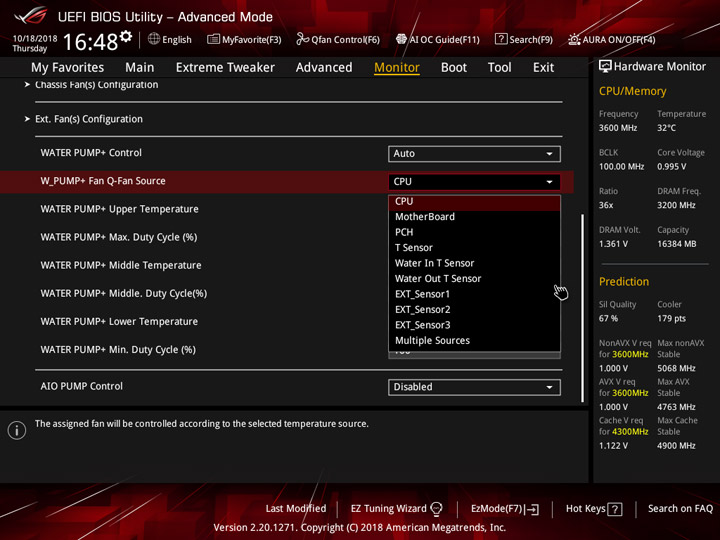Image resolution: width=720 pixels, height=540 pixels.
Task: Click EZ Tuning Wizard bulb icon
Action: (x=436, y=509)
